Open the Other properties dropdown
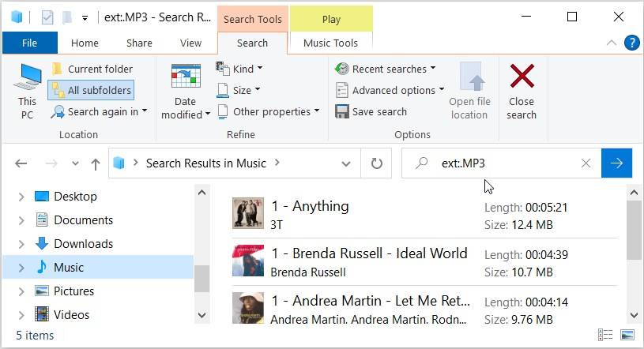This screenshot has height=349, width=644. pos(268,111)
